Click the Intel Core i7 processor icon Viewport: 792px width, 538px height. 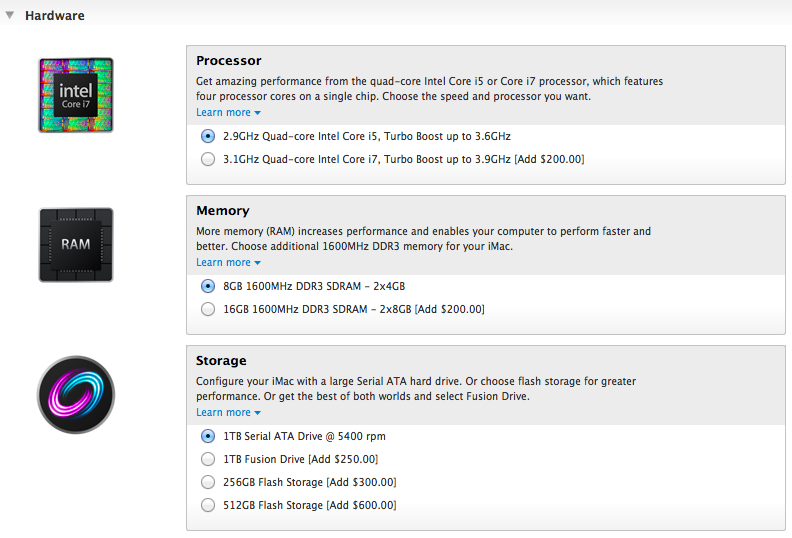pyautogui.click(x=76, y=95)
